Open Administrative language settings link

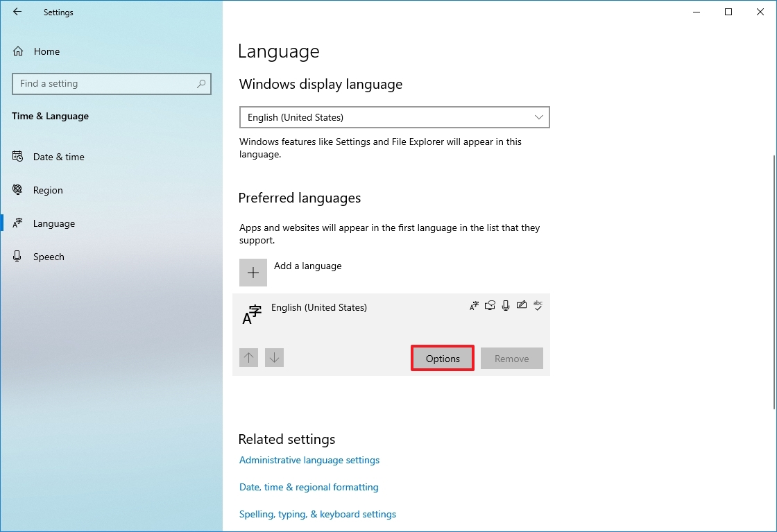tap(309, 460)
